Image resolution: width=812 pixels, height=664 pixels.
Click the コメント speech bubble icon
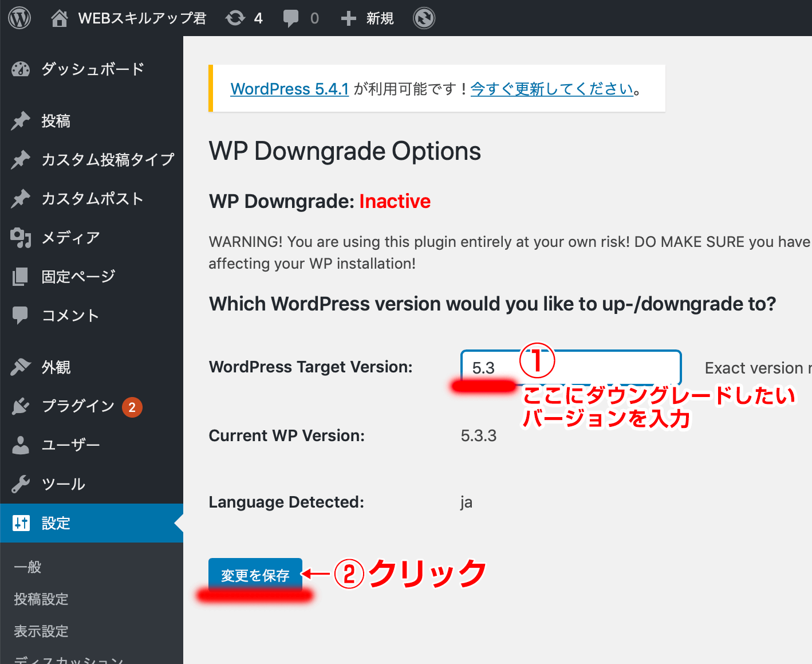20,316
